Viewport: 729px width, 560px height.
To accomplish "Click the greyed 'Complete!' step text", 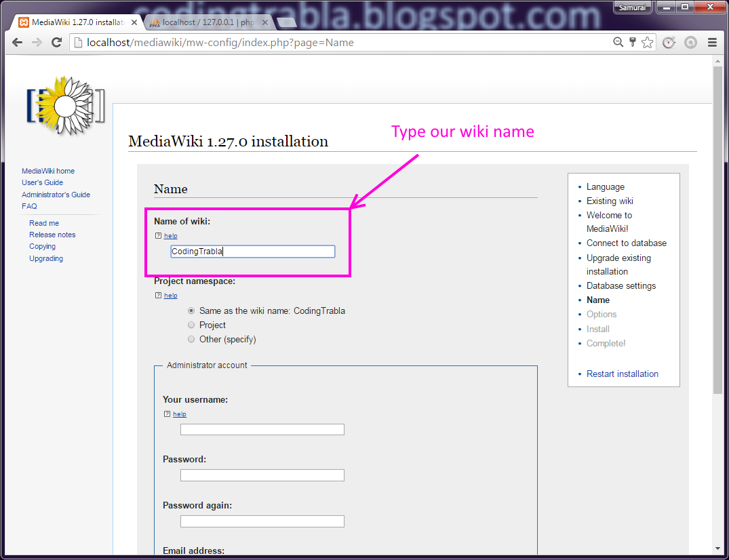I will (x=606, y=344).
